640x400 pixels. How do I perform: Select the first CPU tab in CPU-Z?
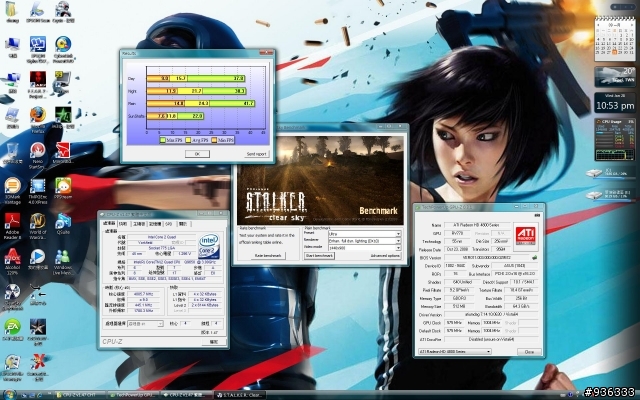click(109, 224)
